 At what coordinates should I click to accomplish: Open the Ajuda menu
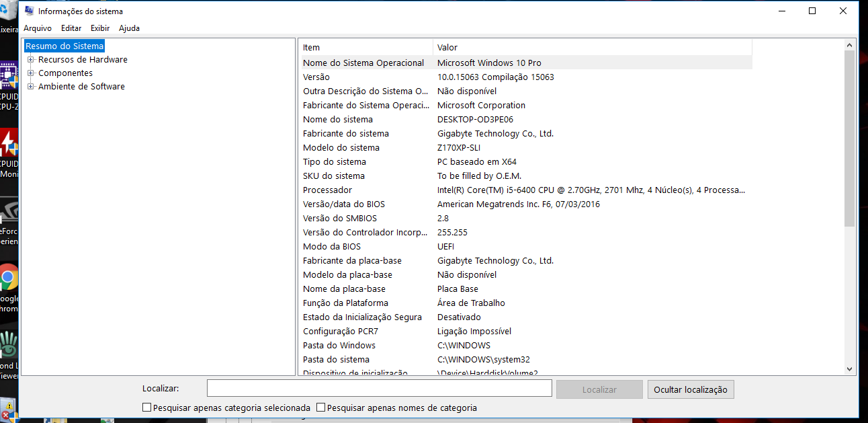130,28
